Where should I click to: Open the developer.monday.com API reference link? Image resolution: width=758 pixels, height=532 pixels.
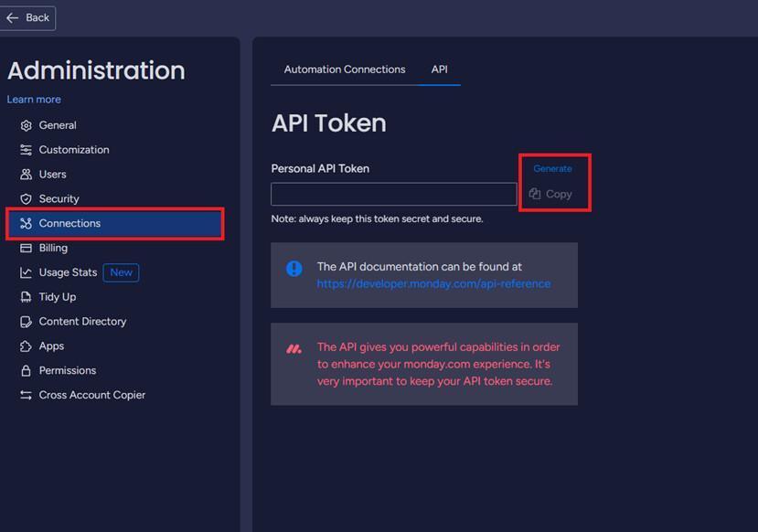click(433, 284)
